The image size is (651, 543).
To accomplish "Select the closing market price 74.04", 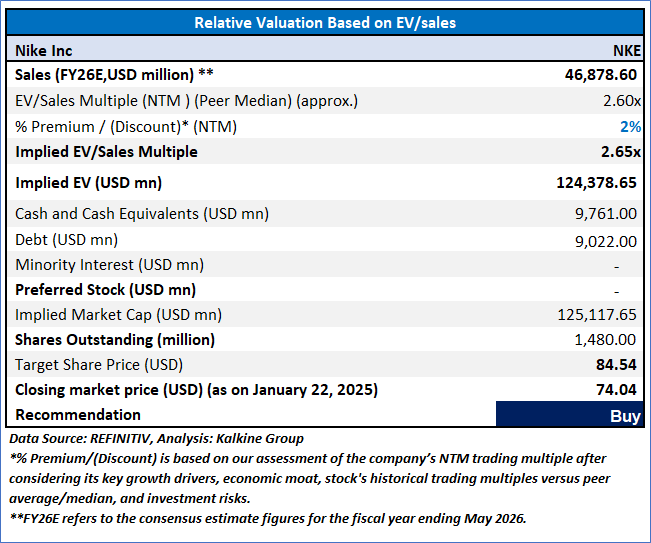I will (x=616, y=389).
